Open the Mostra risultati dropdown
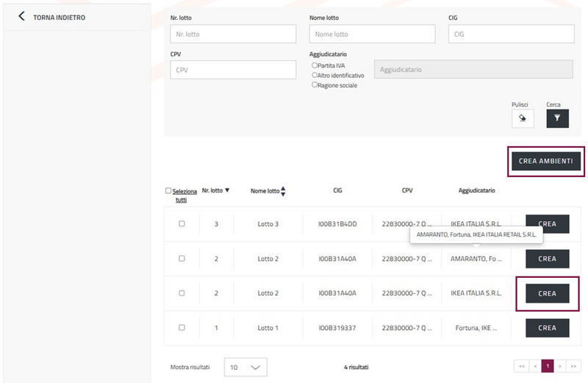Viewport: 588px width, 383px height. click(x=245, y=367)
